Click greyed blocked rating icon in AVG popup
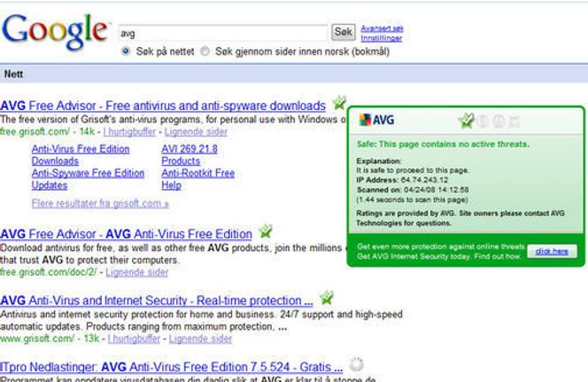Image resolution: width=588 pixels, height=382 pixels. click(514, 121)
